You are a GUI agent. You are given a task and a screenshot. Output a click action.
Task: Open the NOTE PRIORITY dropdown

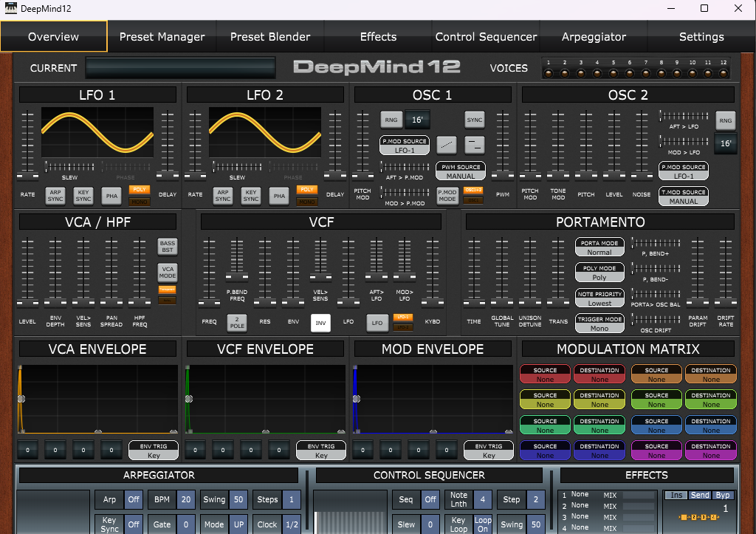click(x=599, y=298)
